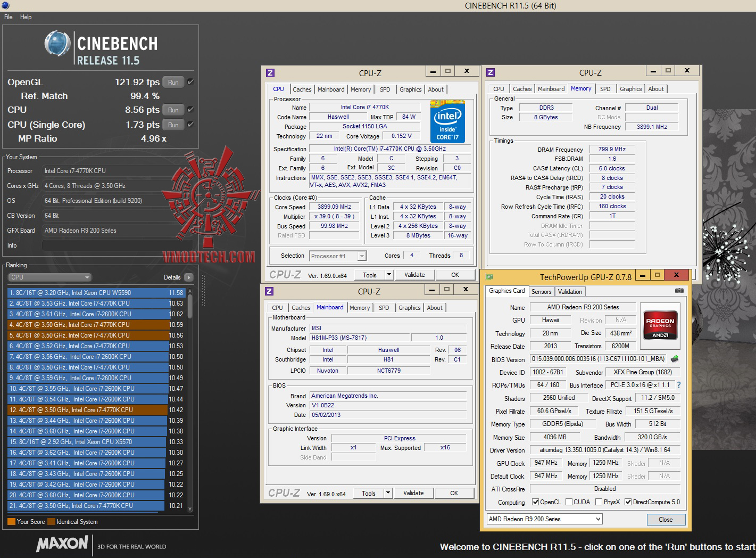Click Validate in the Motherboard CPU-Z window

(413, 493)
